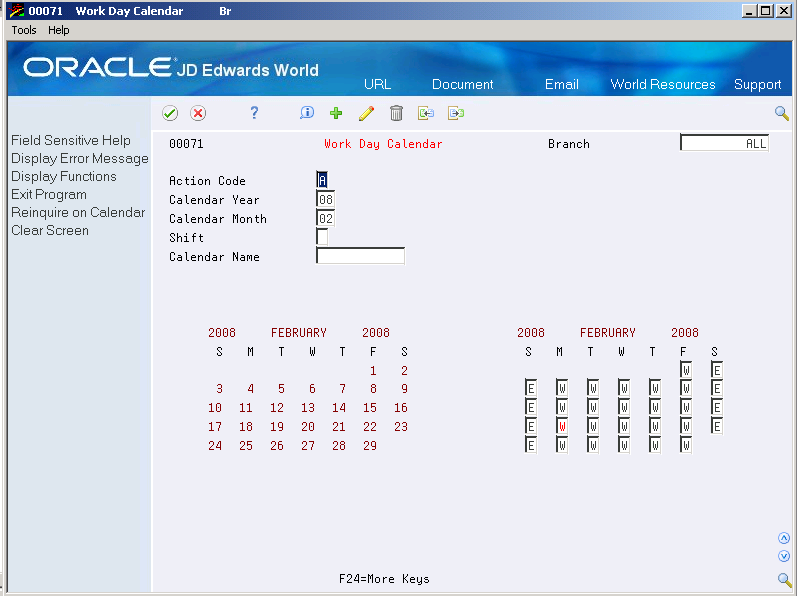Select Field Sensitive Help

[x=71, y=140]
